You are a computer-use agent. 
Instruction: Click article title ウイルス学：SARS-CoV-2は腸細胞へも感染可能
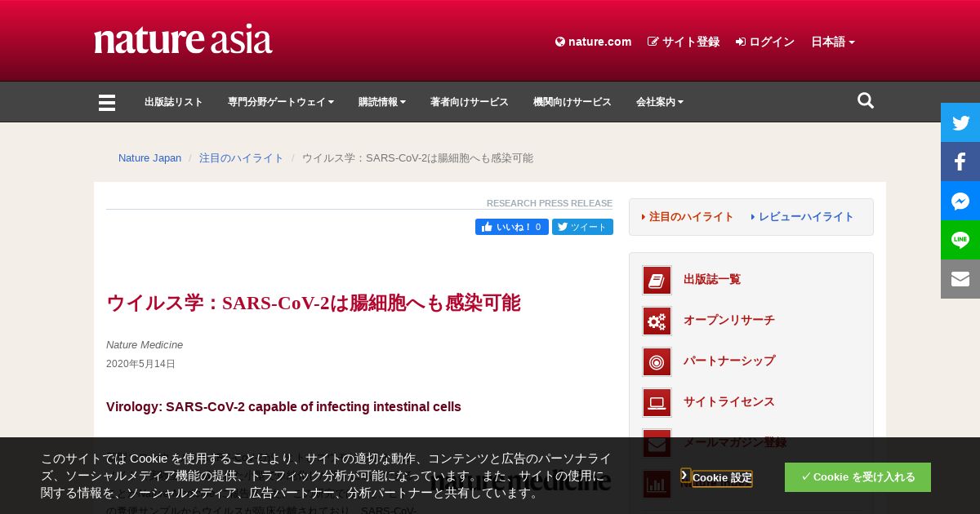coord(313,304)
